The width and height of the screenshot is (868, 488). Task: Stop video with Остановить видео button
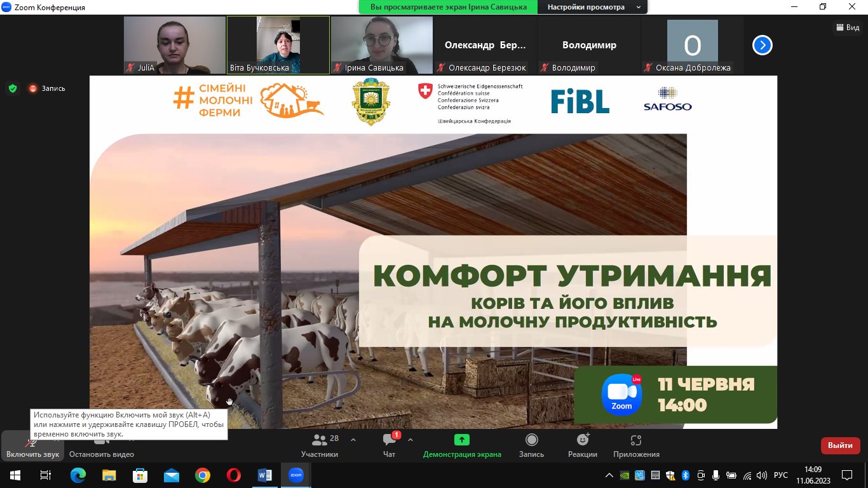click(102, 447)
